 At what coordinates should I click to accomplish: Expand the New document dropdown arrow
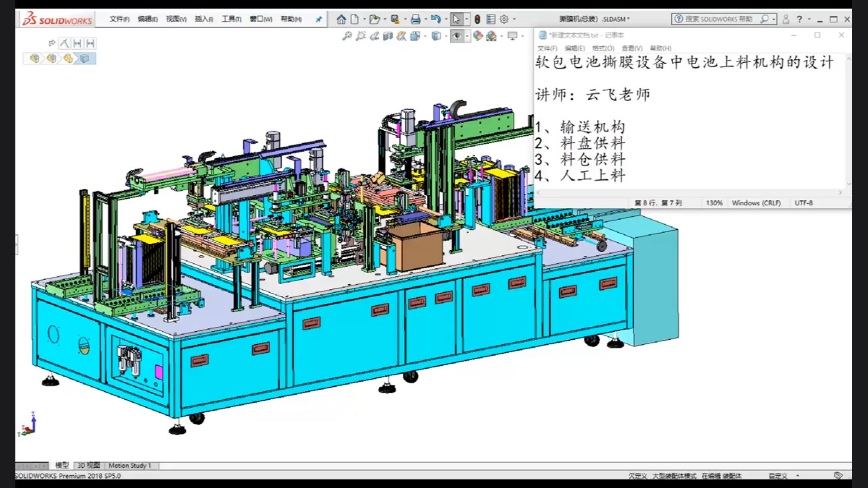(x=364, y=19)
